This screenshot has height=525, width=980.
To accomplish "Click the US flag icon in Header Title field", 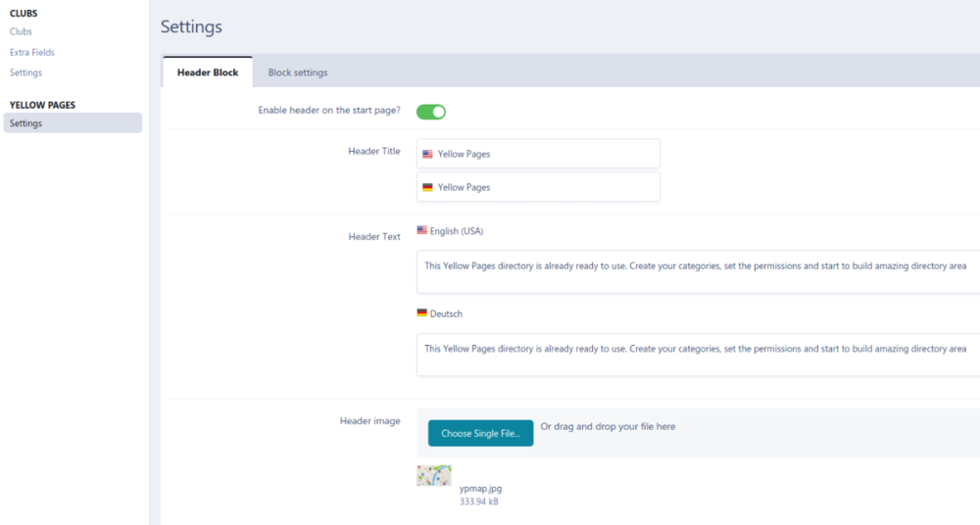I will [427, 154].
